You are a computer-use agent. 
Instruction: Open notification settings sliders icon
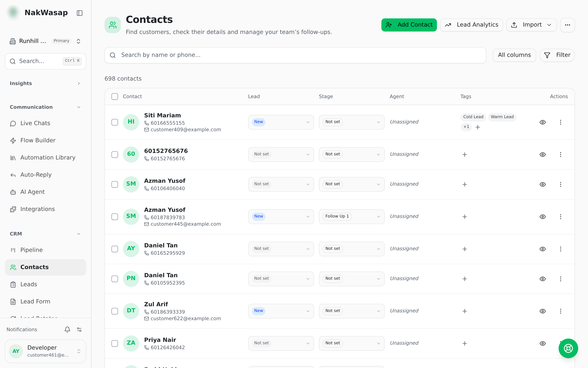[x=79, y=329]
